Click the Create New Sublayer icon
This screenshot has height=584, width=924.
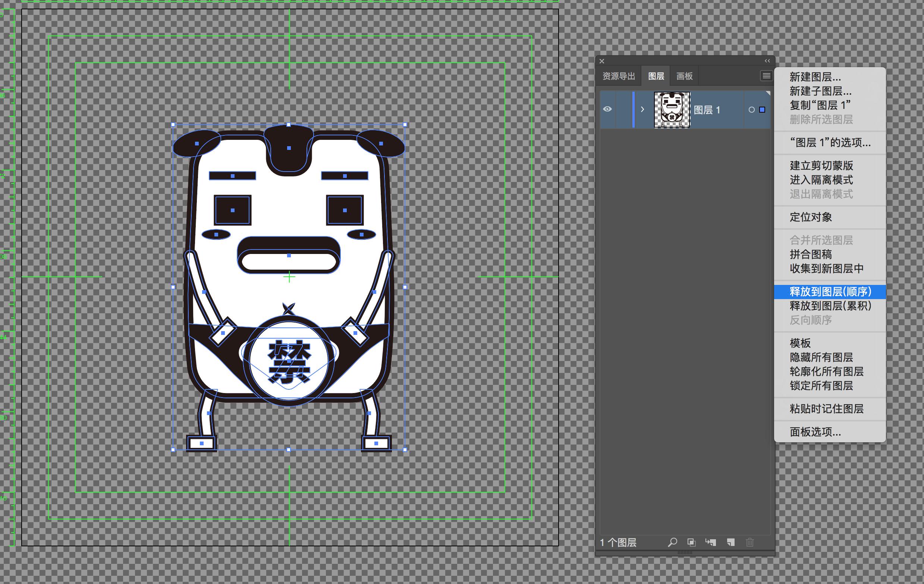click(x=710, y=542)
